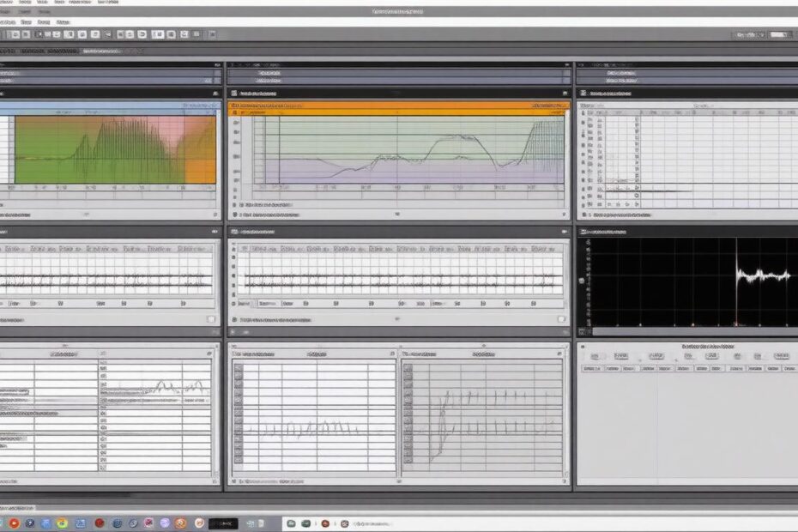This screenshot has height=532, width=798.
Task: Open the Chrome-like multicolor taskbar icon
Action: [62, 523]
